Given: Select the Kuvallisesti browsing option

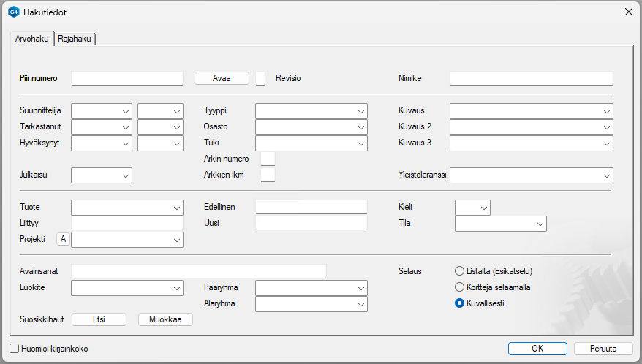Looking at the screenshot, I should 460,303.
